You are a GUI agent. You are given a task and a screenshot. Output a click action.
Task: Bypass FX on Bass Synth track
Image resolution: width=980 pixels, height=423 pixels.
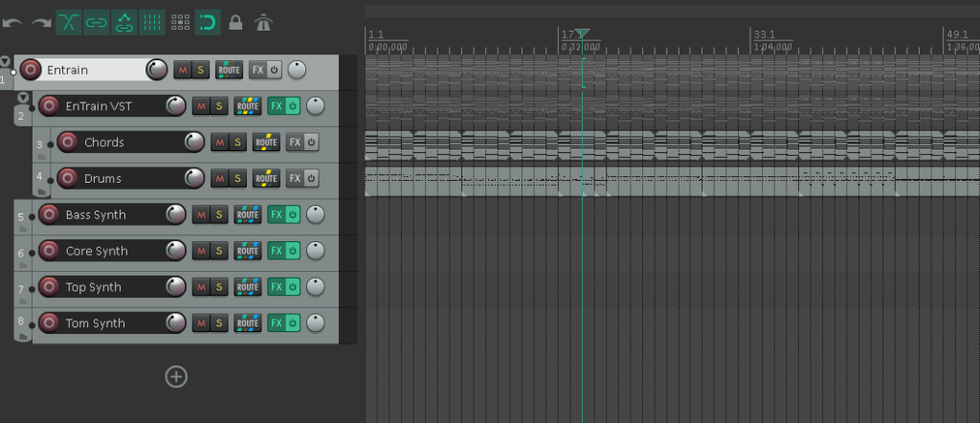pos(293,215)
